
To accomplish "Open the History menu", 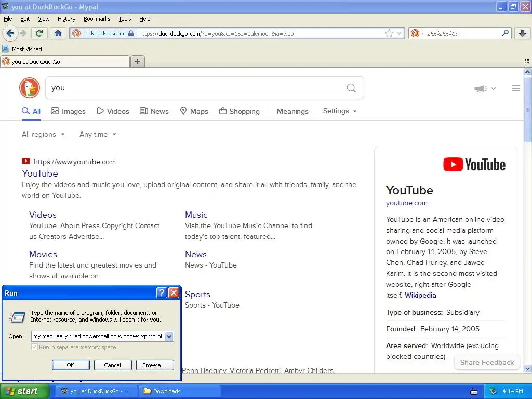I will (66, 19).
